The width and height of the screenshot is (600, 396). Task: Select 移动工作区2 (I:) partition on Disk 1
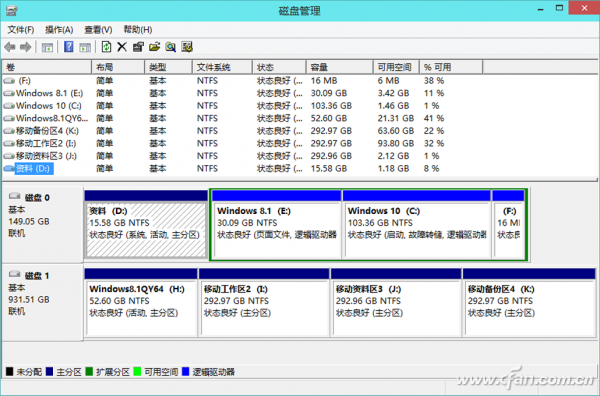264,303
